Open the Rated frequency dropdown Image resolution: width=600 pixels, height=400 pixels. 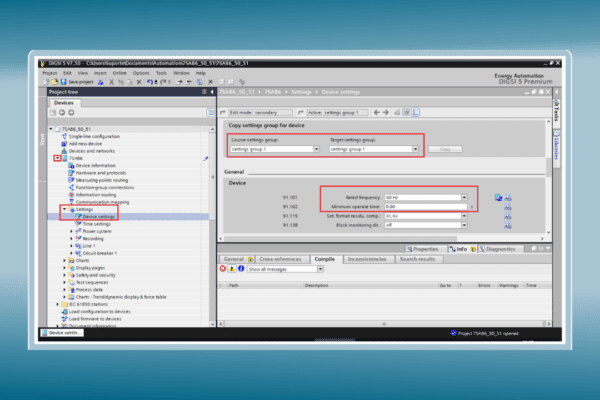(464, 198)
